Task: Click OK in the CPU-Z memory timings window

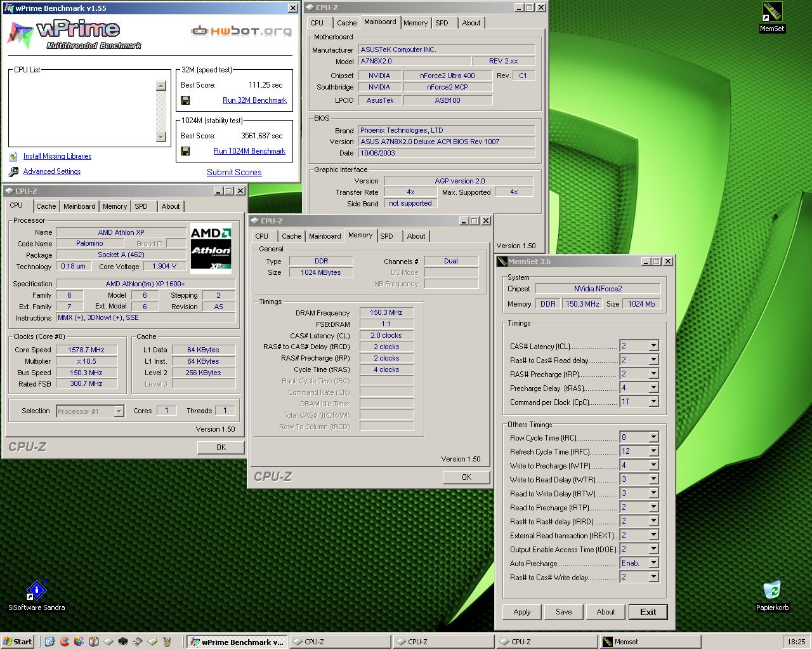Action: click(x=466, y=477)
